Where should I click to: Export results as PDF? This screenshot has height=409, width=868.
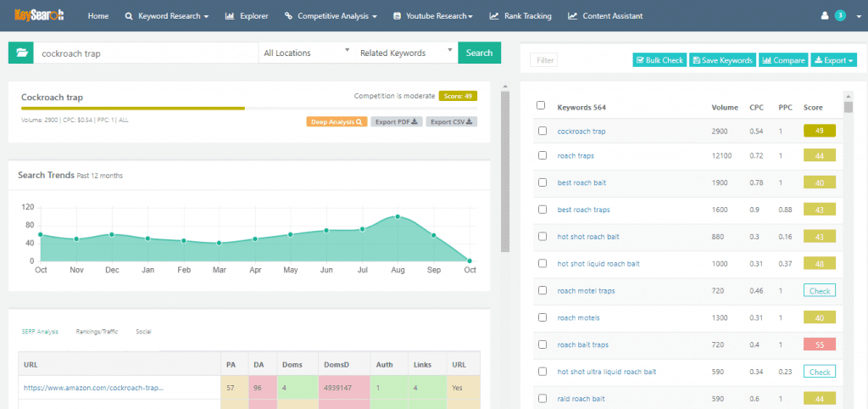pos(396,122)
